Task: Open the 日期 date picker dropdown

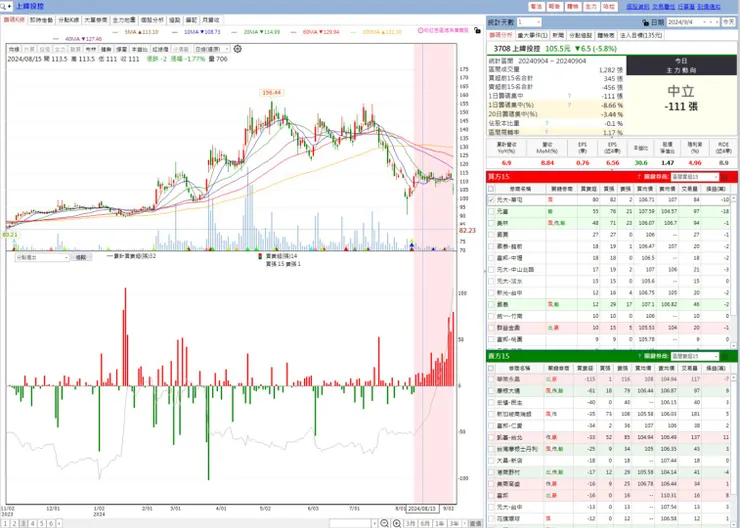Action: pos(694,22)
